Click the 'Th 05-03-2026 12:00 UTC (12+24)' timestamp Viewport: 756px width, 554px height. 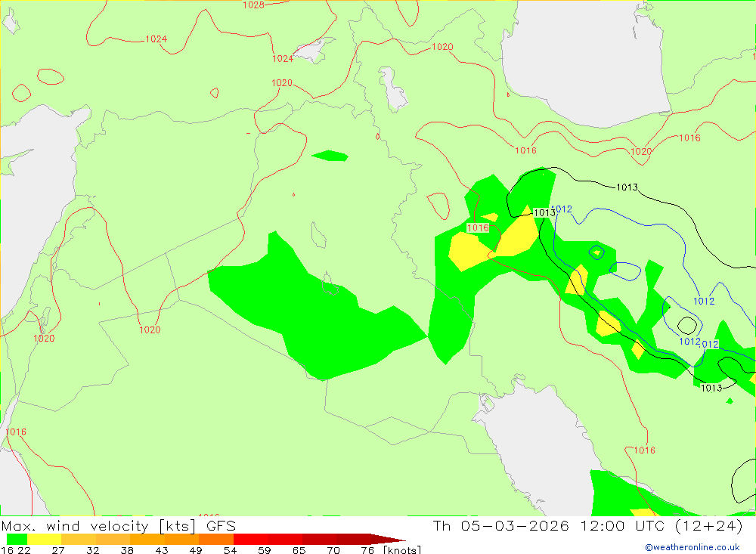[587, 525]
